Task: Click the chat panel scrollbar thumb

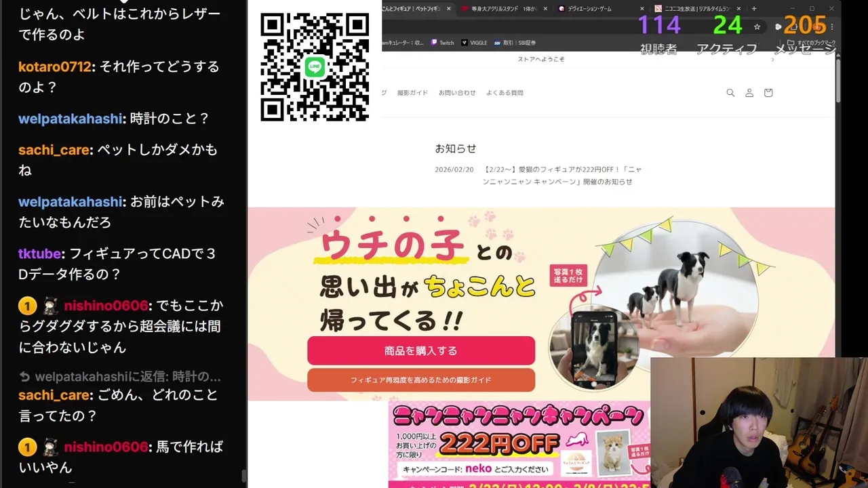Action: point(243,477)
